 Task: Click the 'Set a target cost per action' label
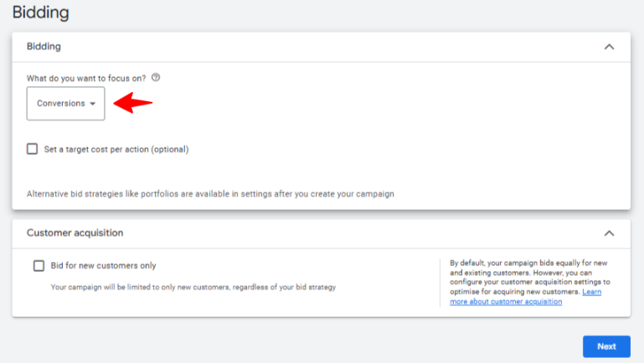tap(116, 150)
